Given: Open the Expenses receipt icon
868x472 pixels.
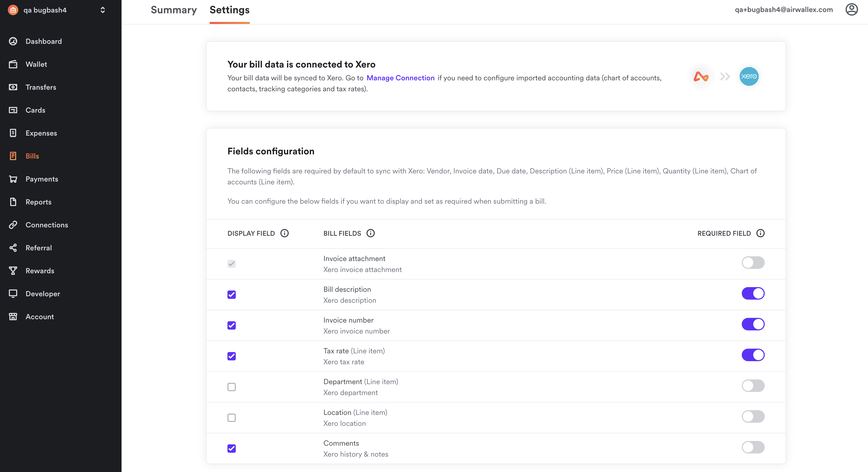Looking at the screenshot, I should click(13, 133).
